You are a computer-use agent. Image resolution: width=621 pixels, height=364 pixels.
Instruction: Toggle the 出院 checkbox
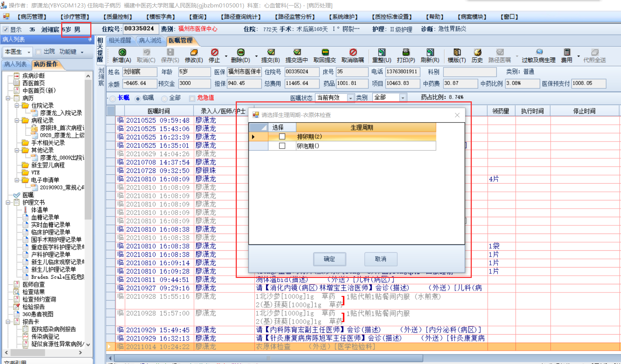(x=38, y=52)
